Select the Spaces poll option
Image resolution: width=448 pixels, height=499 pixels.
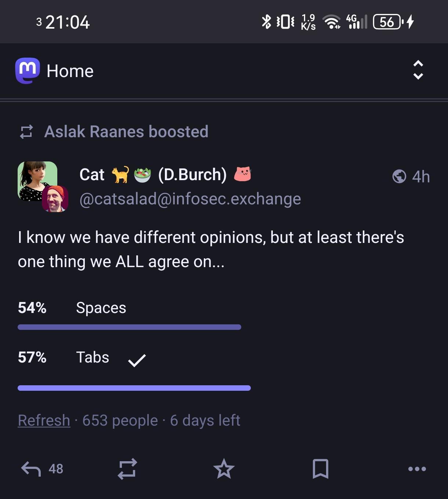[x=101, y=308]
